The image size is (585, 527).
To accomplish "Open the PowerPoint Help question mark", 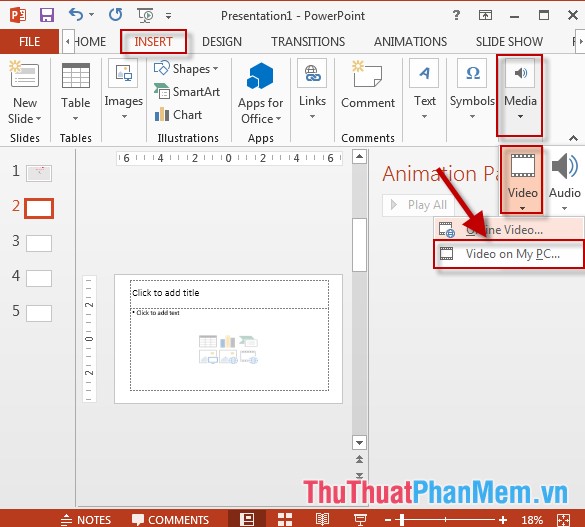I will coord(456,15).
